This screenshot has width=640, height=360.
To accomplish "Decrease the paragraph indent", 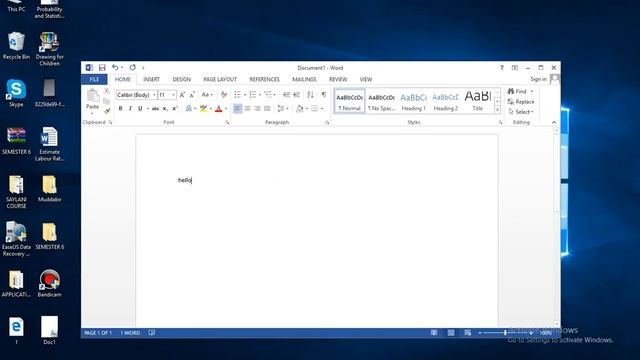I will tap(287, 95).
